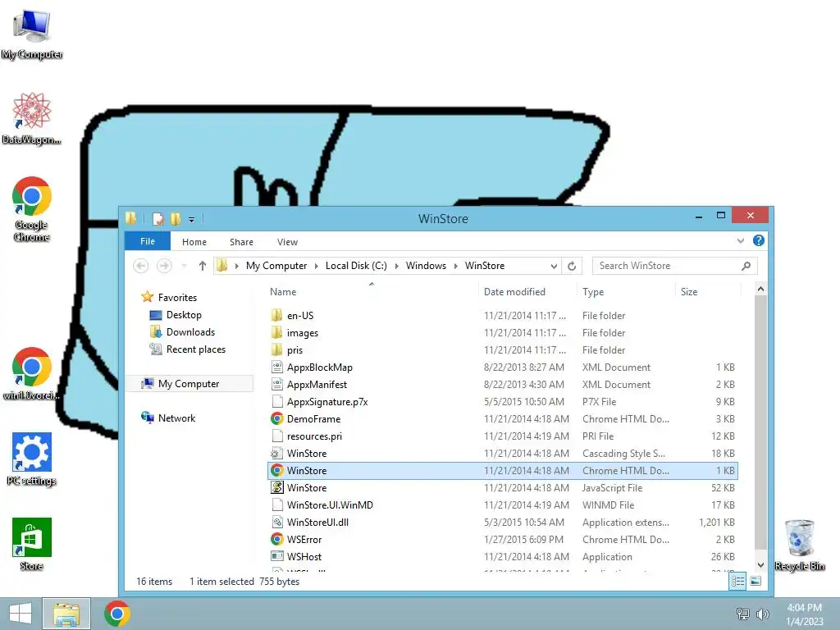Click Local Disk (C:) in the breadcrumb

click(356, 266)
